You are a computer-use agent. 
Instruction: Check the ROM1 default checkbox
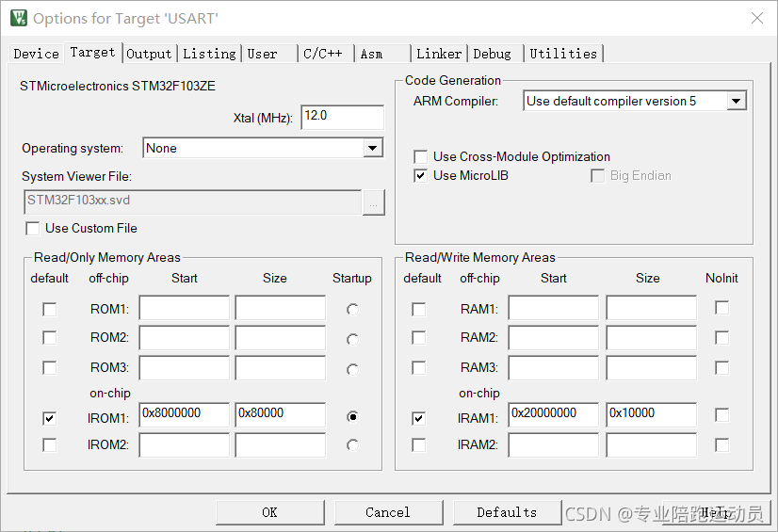point(50,310)
